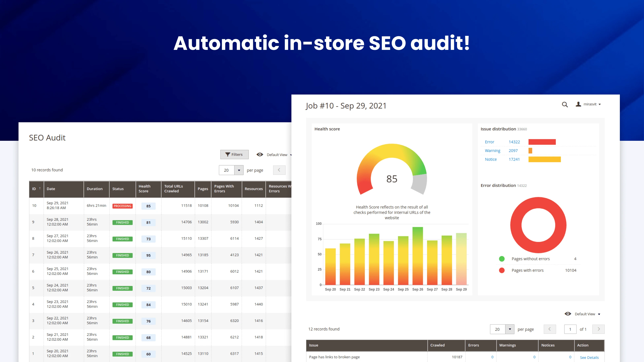The height and width of the screenshot is (362, 644).
Task: Toggle Pages with errors legend item
Action: pyautogui.click(x=527, y=270)
